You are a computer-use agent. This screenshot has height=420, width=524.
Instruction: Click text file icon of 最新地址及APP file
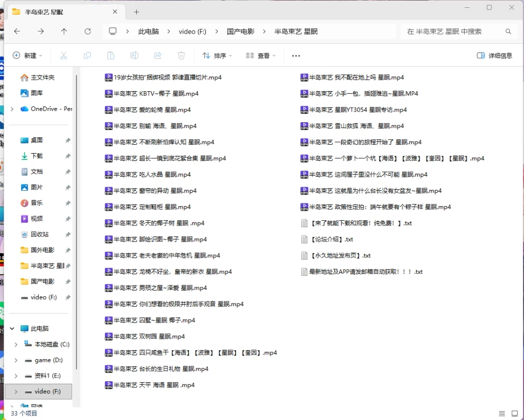304,272
